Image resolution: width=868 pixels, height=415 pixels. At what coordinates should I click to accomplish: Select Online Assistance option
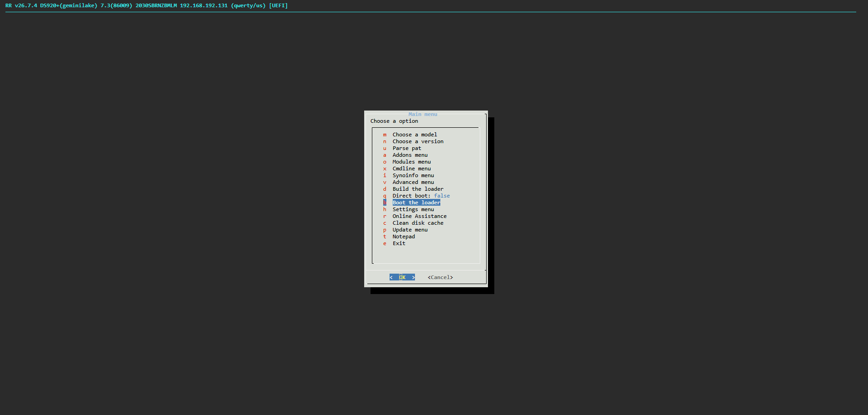419,216
